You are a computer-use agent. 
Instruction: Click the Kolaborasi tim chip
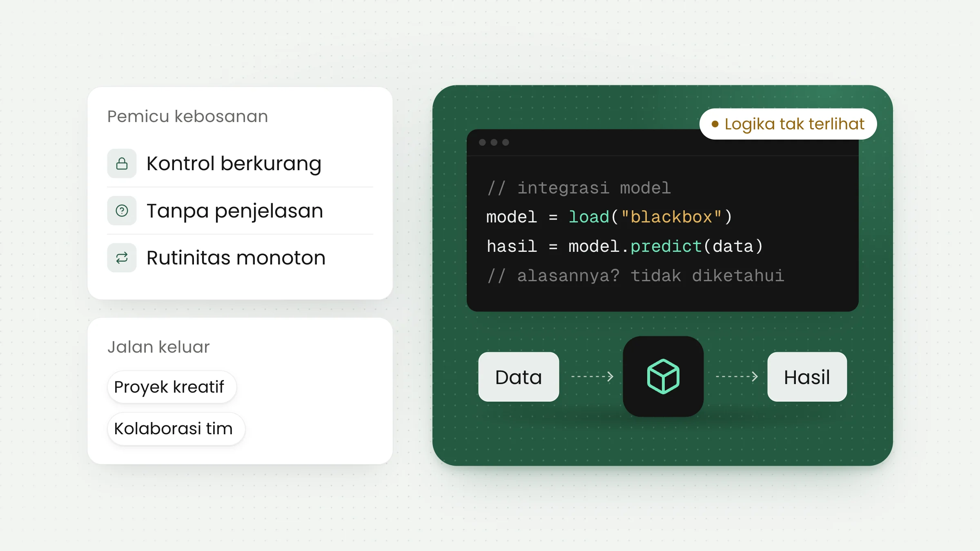[176, 429]
